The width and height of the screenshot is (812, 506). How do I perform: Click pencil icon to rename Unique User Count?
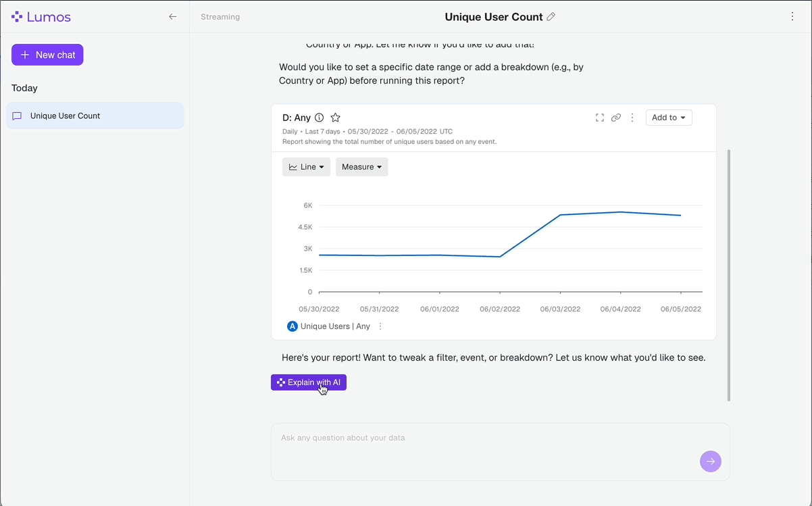click(x=551, y=17)
